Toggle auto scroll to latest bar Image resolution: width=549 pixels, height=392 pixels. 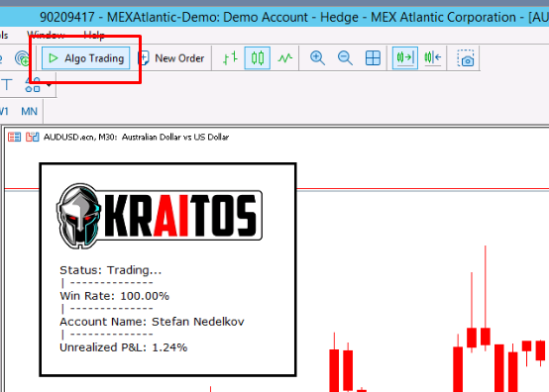click(x=405, y=57)
